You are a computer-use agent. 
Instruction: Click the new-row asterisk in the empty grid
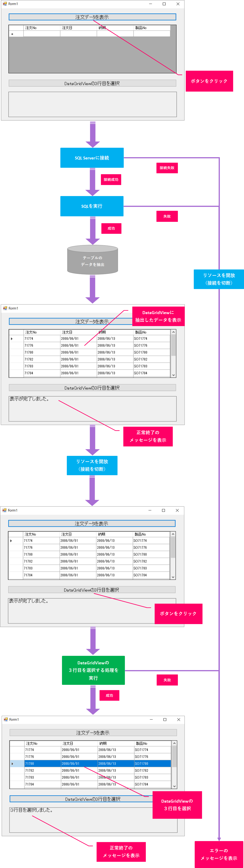(x=12, y=34)
